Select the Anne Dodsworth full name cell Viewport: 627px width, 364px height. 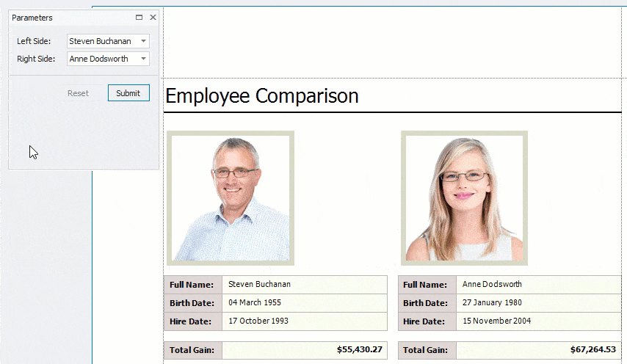538,285
